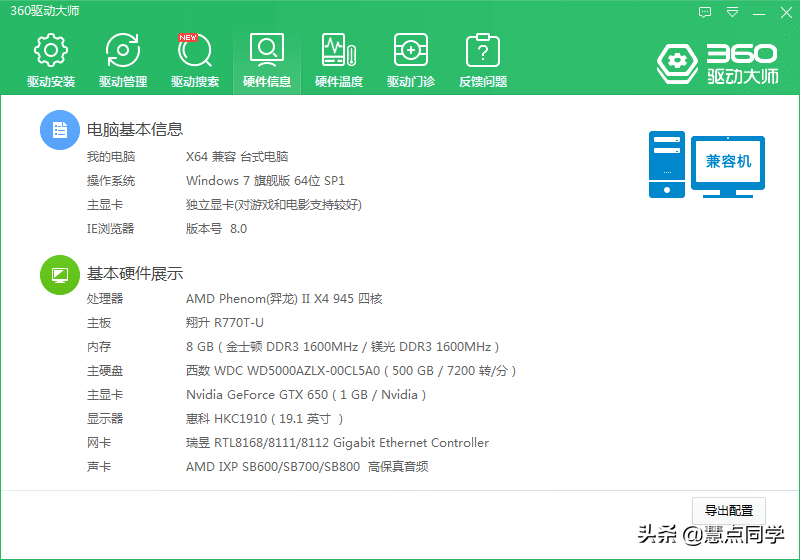Click the 声卡 label

pos(99,467)
